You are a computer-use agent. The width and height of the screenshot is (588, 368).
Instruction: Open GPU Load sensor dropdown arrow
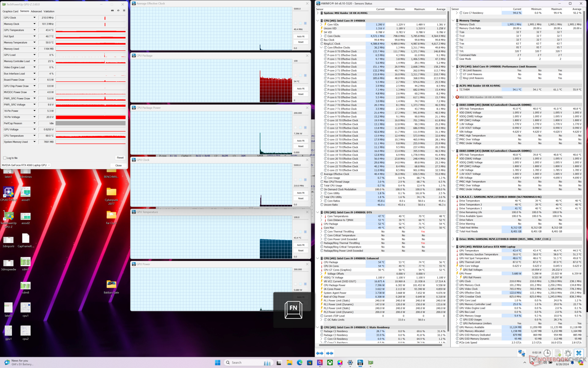click(x=34, y=55)
